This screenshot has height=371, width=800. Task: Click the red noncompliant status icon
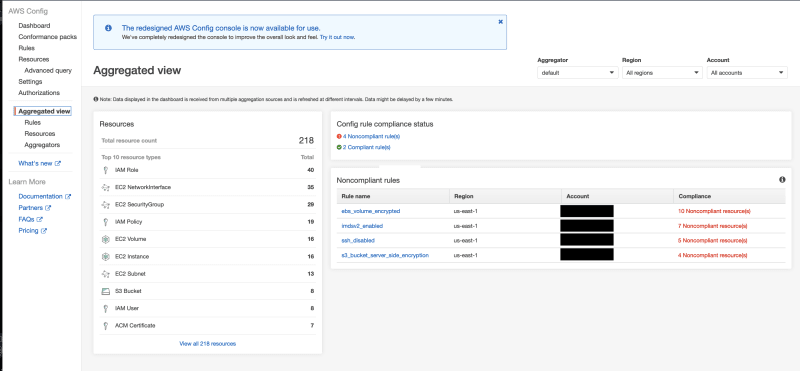coord(339,136)
